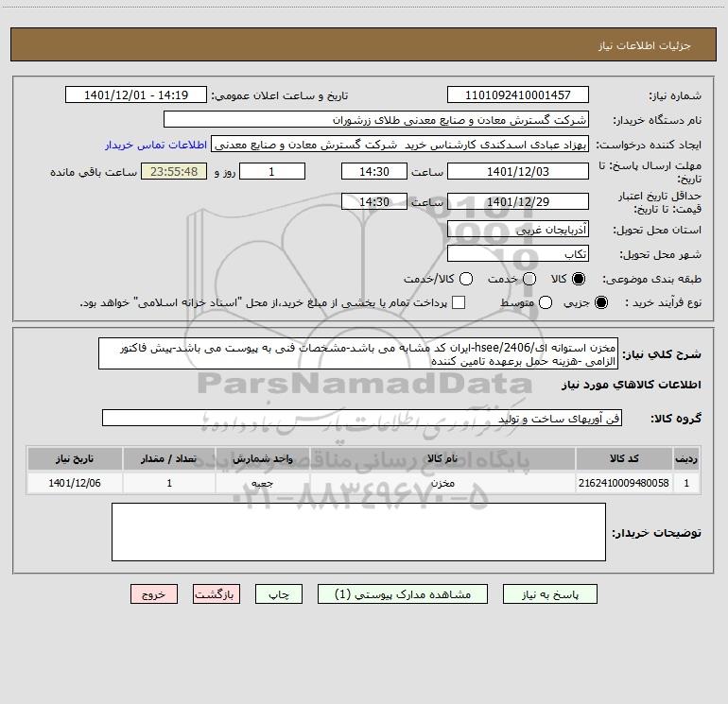This screenshot has width=728, height=704.
Task: Click the پاسخ به نیاز button
Action: click(549, 594)
